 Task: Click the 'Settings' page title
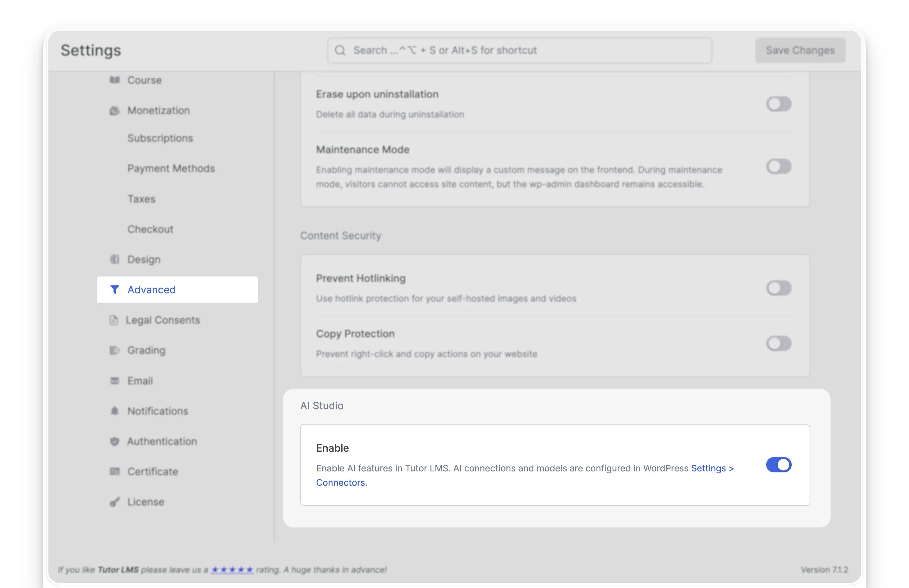click(x=91, y=50)
